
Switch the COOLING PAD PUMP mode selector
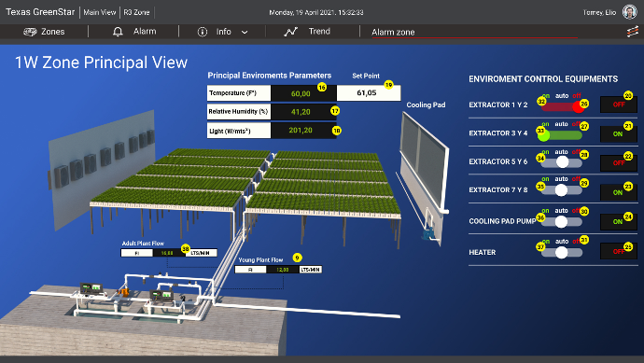[x=562, y=222]
